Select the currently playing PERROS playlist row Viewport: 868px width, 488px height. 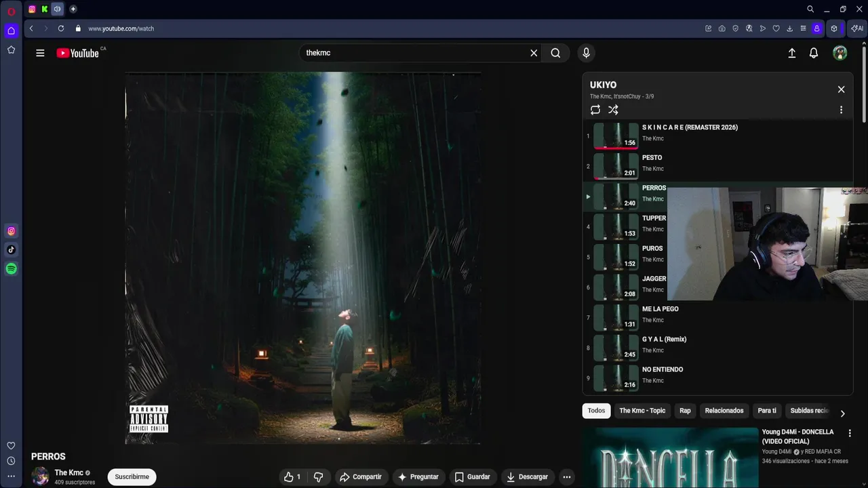click(625, 197)
